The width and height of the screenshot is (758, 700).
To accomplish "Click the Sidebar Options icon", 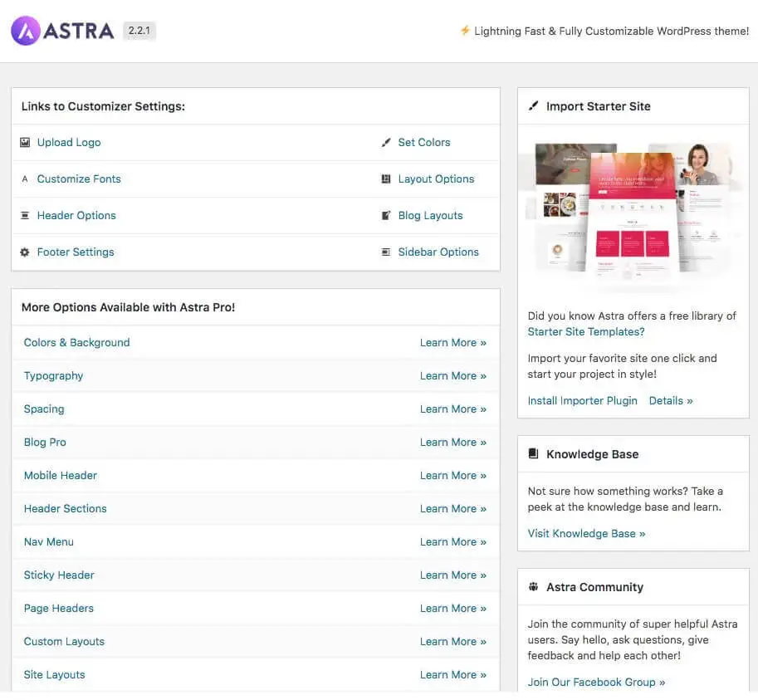I will pyautogui.click(x=388, y=252).
